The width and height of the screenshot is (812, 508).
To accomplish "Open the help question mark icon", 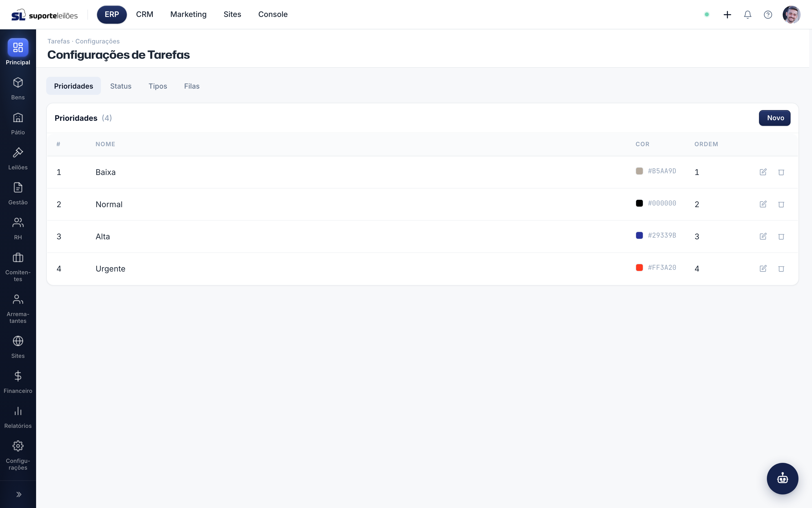I will [x=768, y=14].
